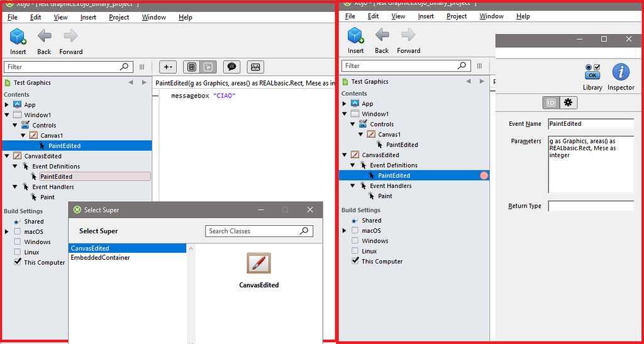Screen dimensions: 644x344
Task: Uncheck This Computer in the Inspector window
Action: click(355, 261)
